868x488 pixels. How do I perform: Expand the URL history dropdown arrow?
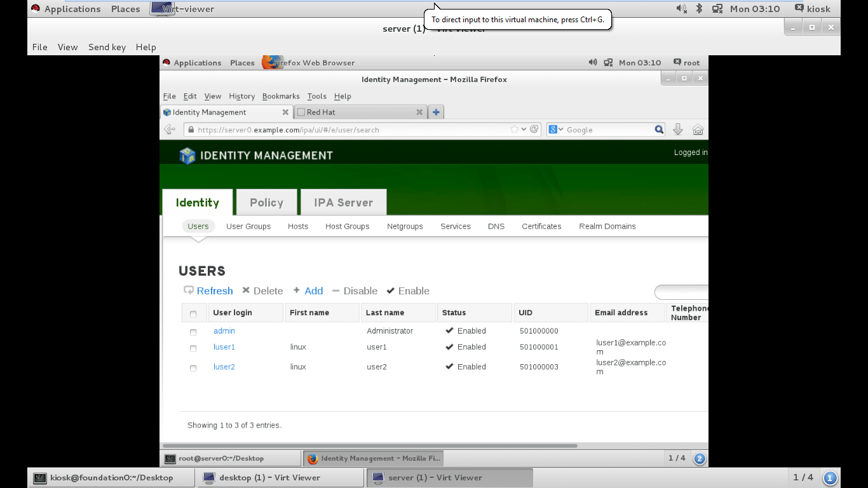[x=524, y=130]
